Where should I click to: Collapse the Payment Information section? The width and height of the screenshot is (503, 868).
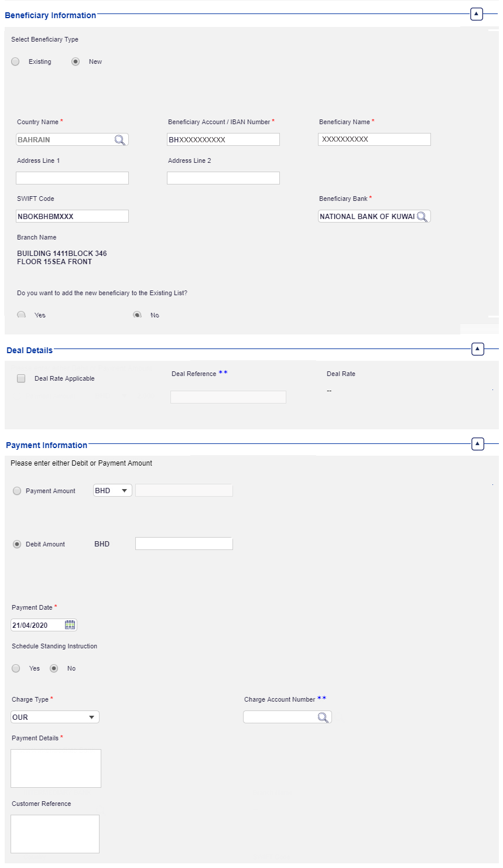click(478, 445)
